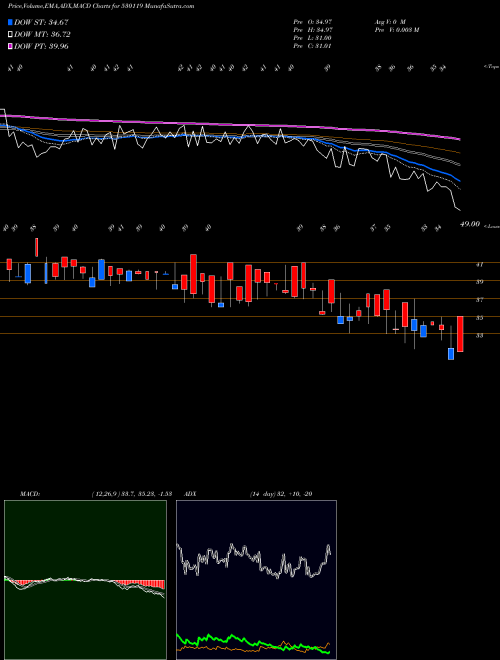Click the 35 price axis label
This screenshot has height=660, width=500.
point(479,318)
